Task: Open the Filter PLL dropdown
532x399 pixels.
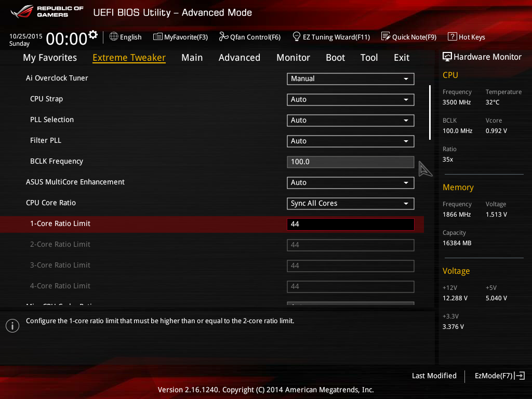Action: point(351,141)
